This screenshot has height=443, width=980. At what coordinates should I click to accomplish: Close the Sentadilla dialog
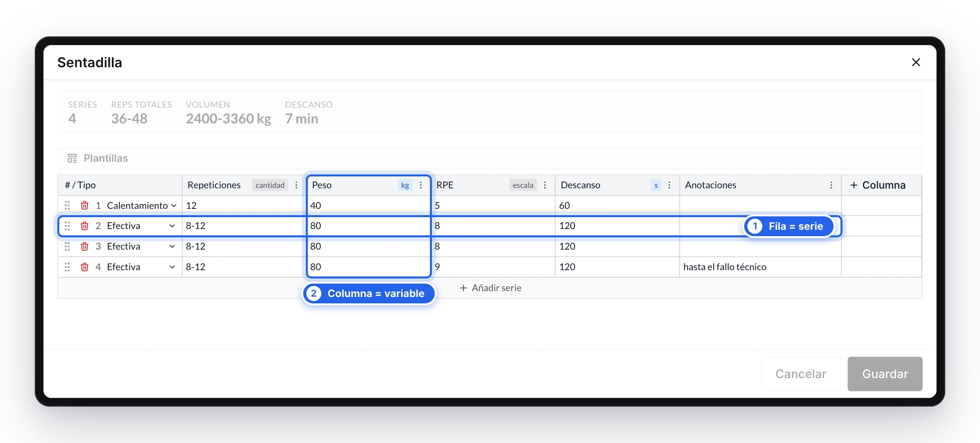(916, 62)
